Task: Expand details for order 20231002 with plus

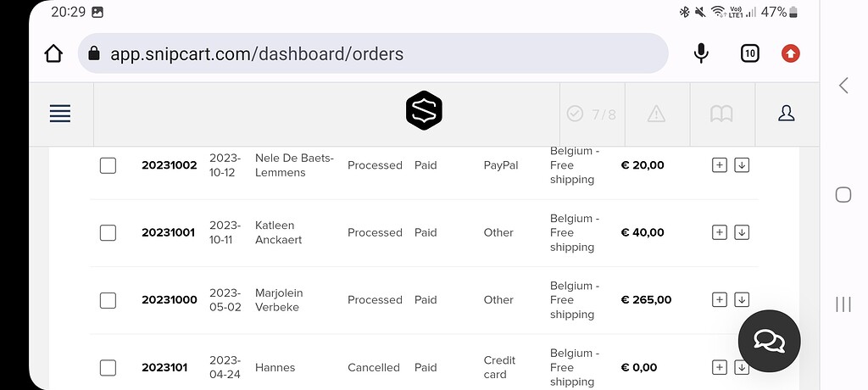Action: (x=719, y=164)
